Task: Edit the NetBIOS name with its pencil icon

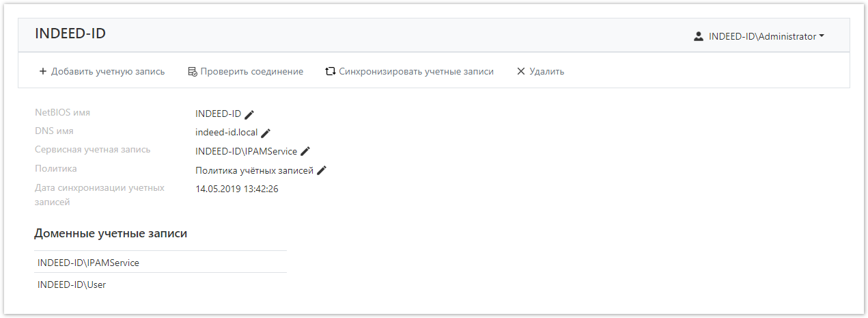Action: click(250, 114)
